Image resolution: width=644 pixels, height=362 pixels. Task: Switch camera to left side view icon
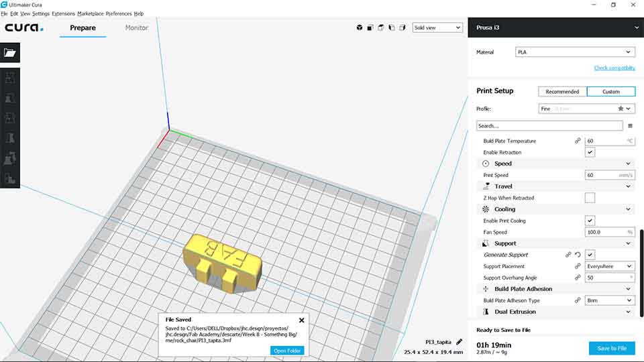pyautogui.click(x=391, y=27)
